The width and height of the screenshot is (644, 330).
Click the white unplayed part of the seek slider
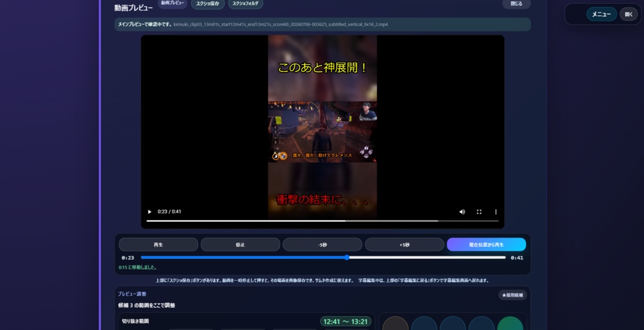[427, 258]
